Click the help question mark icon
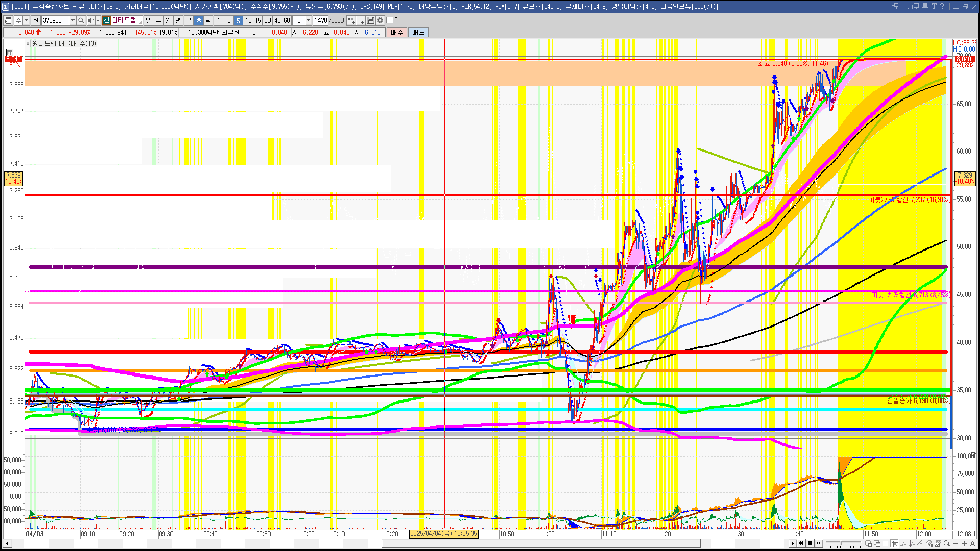980x551 pixels. [x=942, y=6]
